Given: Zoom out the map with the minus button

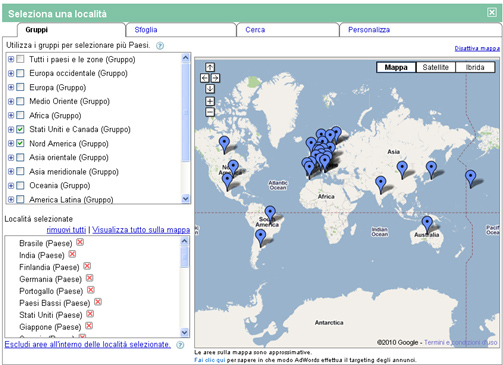Looking at the screenshot, I should pos(210,112).
